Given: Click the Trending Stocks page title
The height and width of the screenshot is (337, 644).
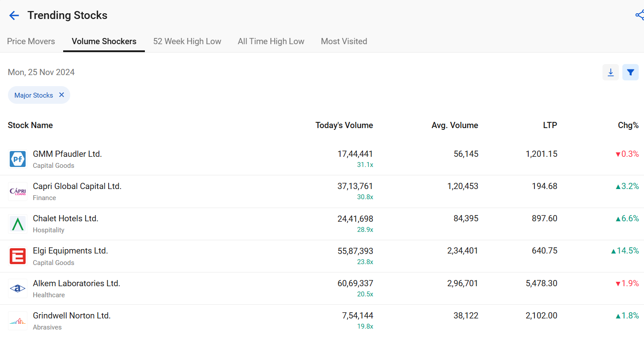Looking at the screenshot, I should [67, 15].
